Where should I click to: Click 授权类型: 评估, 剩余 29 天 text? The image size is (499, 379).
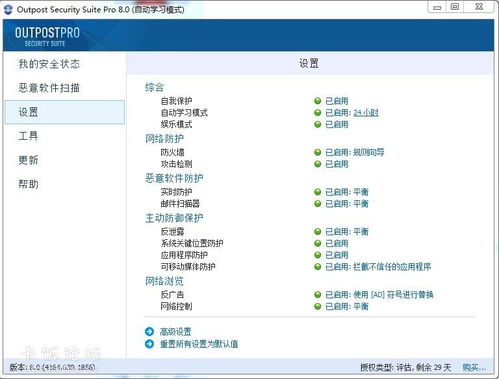(x=405, y=368)
